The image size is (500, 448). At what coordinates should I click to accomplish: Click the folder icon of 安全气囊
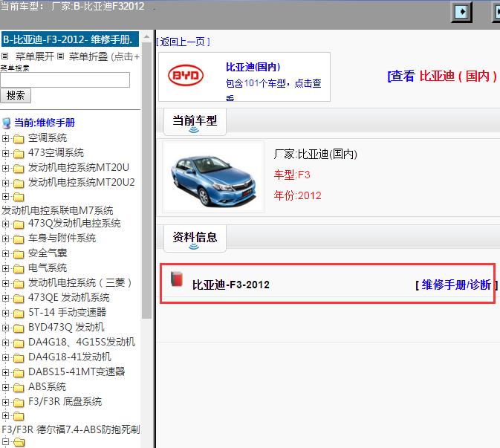[x=19, y=254]
